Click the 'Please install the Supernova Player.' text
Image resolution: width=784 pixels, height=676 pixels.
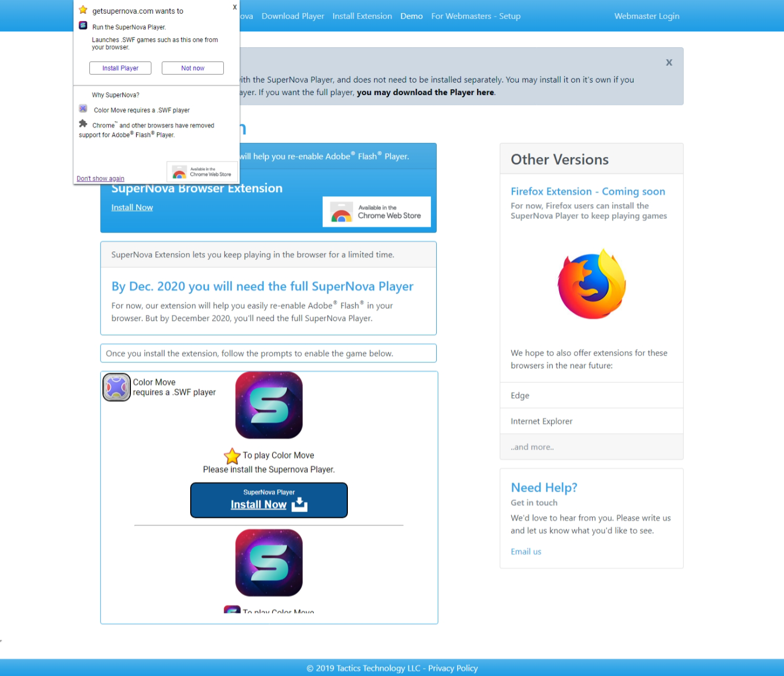point(269,469)
